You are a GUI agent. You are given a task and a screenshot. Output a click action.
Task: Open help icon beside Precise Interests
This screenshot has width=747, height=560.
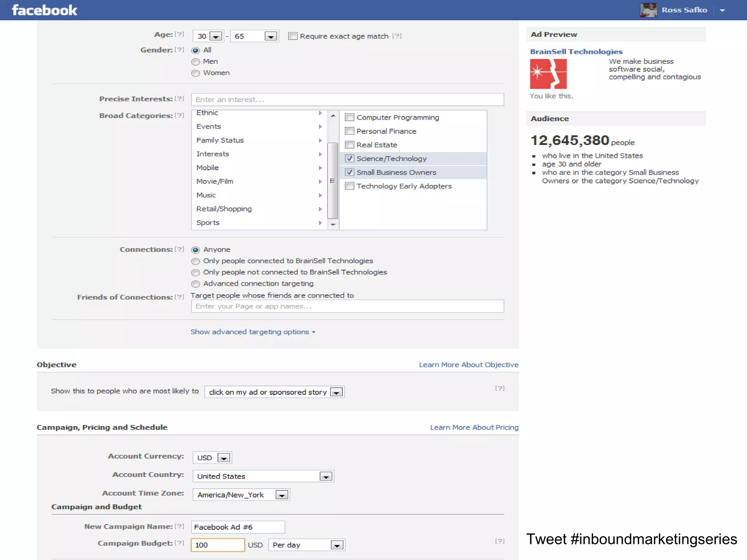click(179, 99)
